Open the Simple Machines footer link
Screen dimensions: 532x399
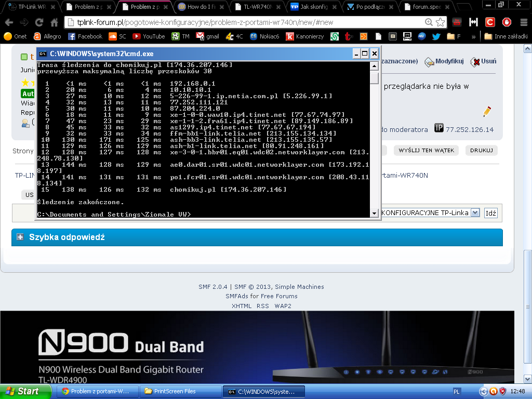pyautogui.click(x=299, y=287)
